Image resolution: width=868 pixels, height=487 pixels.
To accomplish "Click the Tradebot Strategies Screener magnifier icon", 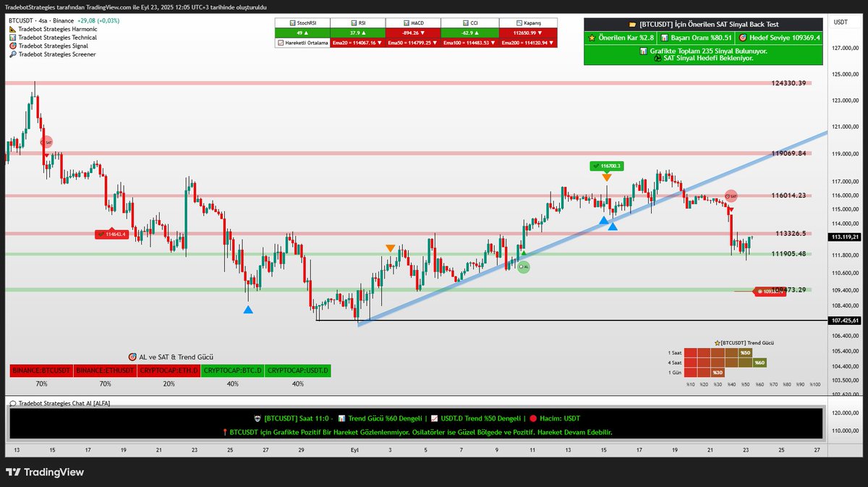I will pos(13,54).
